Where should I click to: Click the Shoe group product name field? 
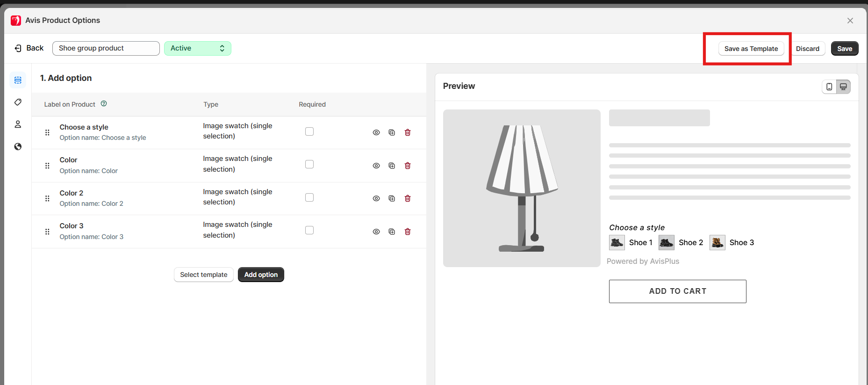(x=106, y=48)
